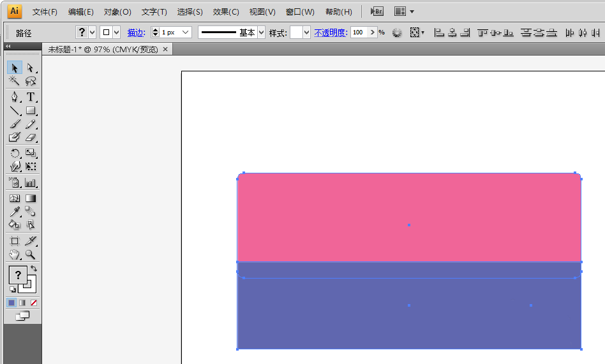Select the Mesh tool
Viewport: 605px width, 364px height.
[x=15, y=198]
